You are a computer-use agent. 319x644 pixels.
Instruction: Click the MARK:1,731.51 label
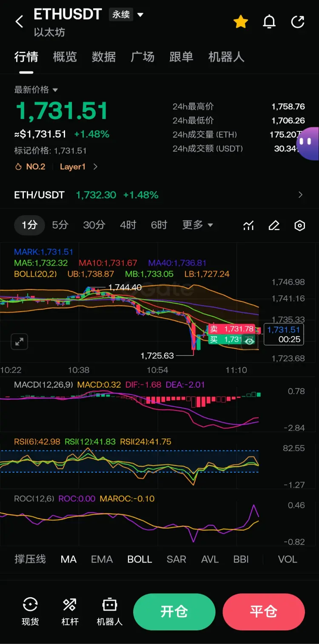(x=44, y=252)
